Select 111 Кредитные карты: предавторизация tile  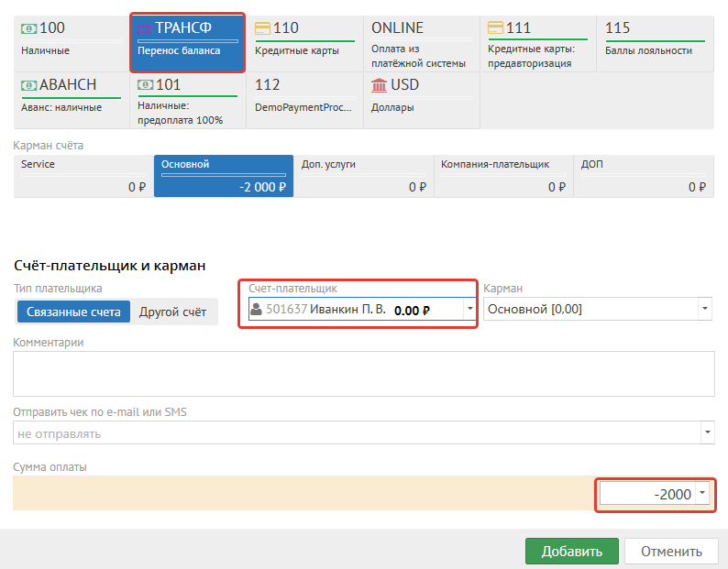click(x=538, y=44)
